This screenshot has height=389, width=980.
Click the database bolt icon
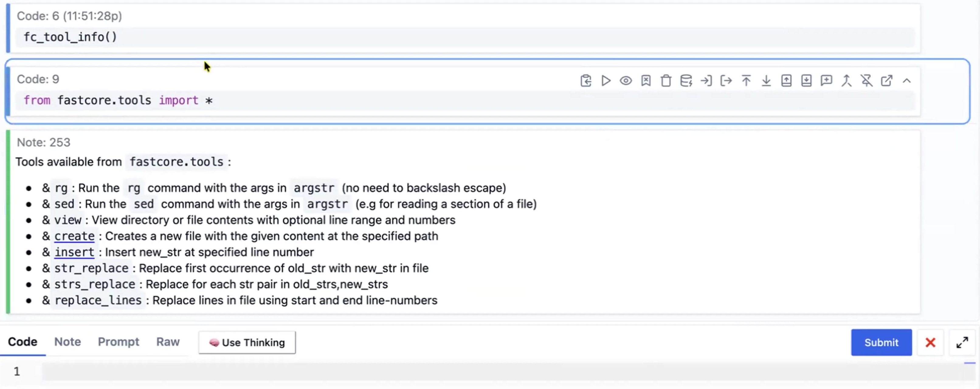tap(686, 81)
